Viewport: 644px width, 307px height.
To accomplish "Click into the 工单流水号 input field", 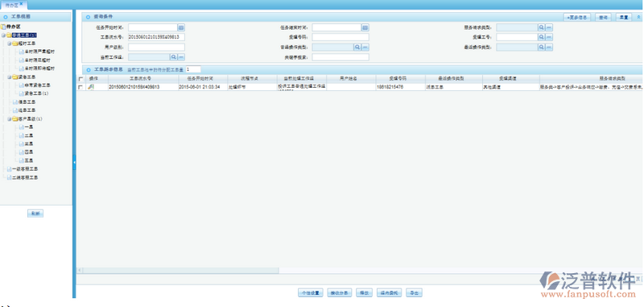I will point(156,37).
